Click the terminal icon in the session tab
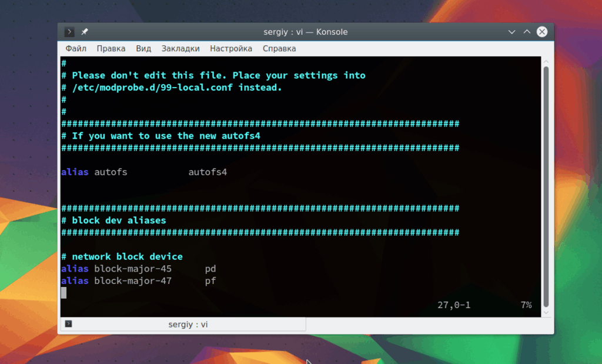Screen dimensions: 602x364 coord(68,323)
